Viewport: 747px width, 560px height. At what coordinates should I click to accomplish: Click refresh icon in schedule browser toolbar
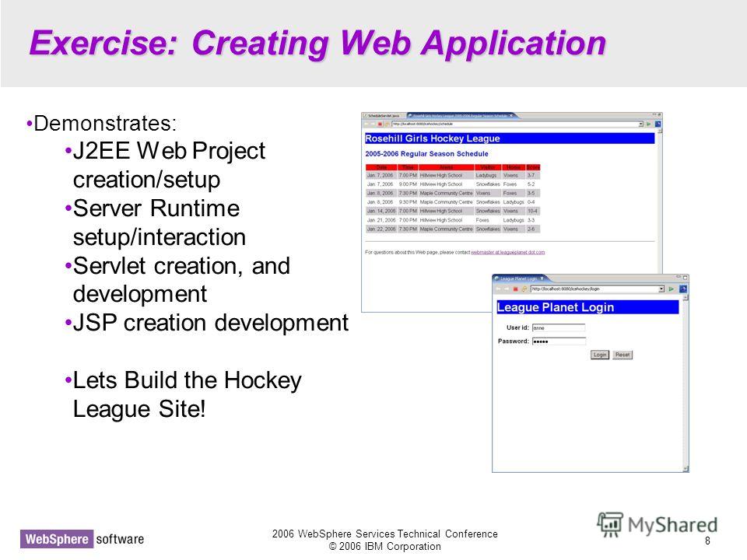click(x=388, y=124)
